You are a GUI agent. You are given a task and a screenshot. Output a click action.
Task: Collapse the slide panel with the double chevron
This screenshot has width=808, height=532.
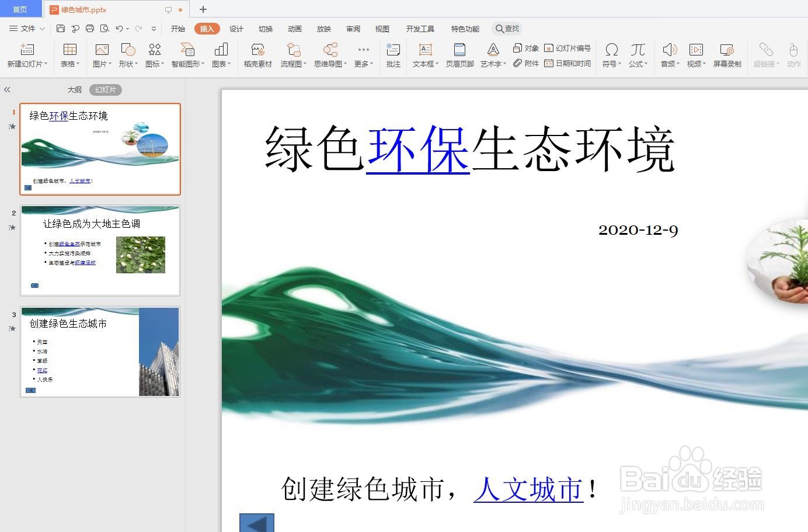point(7,89)
